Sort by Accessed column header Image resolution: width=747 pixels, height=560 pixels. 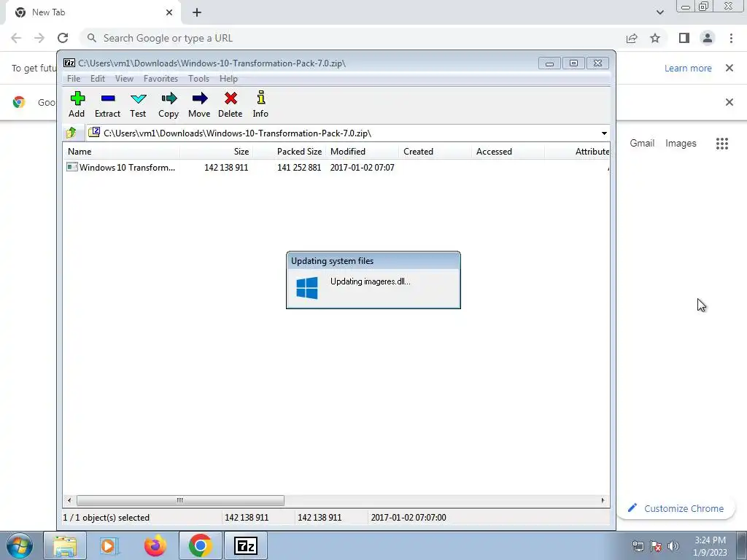click(x=508, y=152)
